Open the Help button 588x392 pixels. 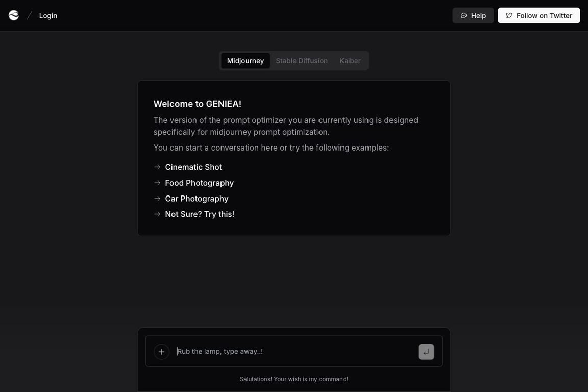point(473,15)
